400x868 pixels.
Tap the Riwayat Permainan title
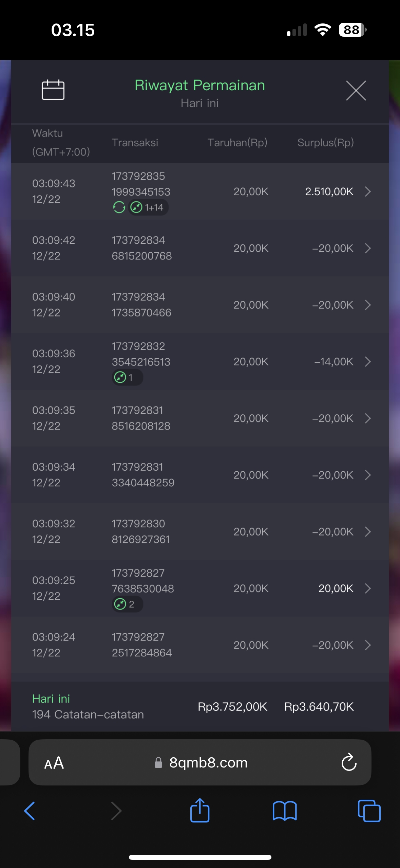coord(199,85)
